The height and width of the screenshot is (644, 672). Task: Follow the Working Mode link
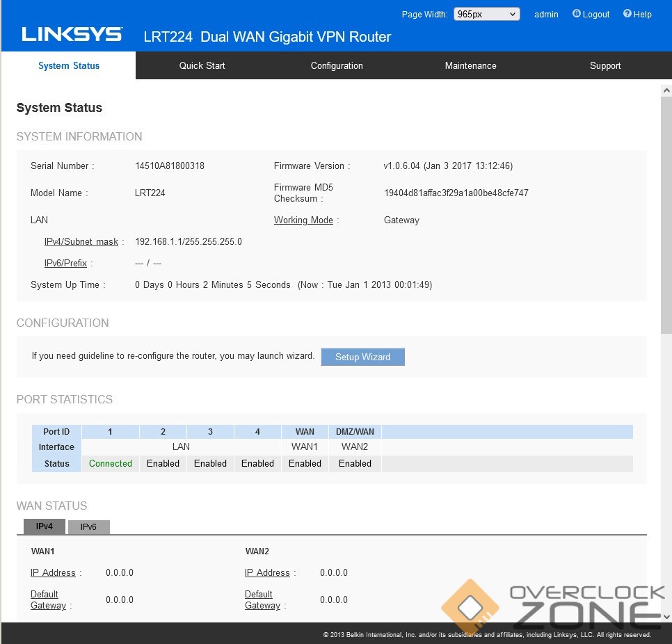coord(303,220)
